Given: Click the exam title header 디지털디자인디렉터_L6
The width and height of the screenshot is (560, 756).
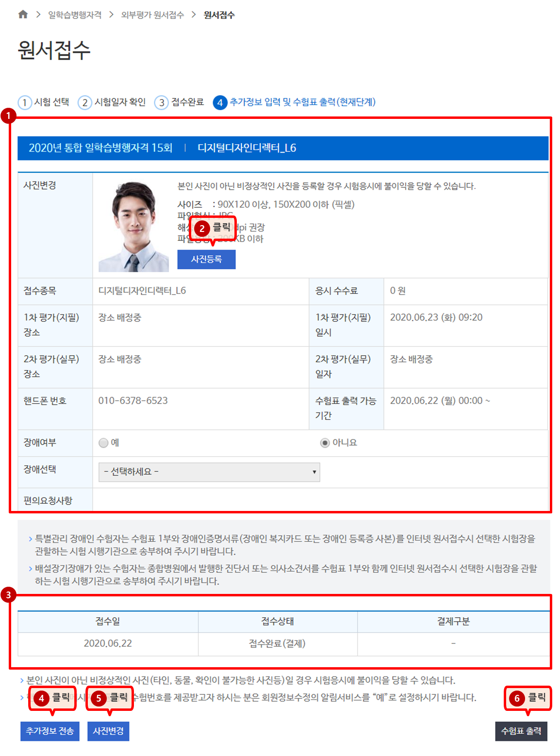Looking at the screenshot, I should (x=247, y=148).
